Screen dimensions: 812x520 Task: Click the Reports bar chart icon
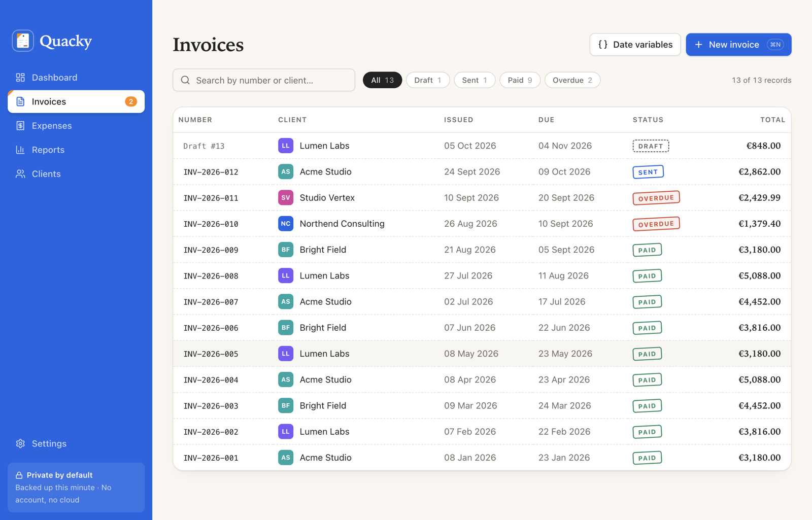click(x=20, y=150)
